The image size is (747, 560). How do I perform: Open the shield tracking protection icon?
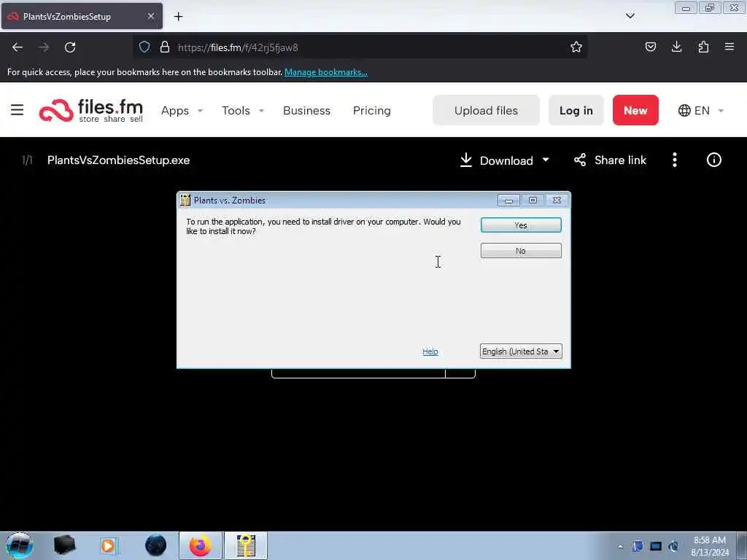tap(144, 47)
